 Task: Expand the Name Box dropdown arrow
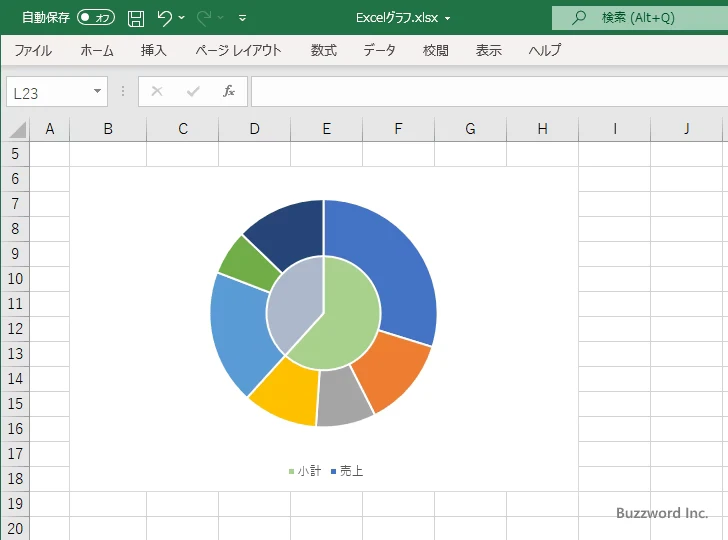point(97,91)
